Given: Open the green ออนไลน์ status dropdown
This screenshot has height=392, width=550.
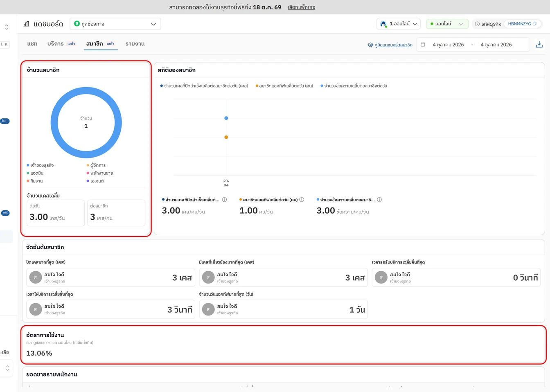Looking at the screenshot, I should point(447,24).
